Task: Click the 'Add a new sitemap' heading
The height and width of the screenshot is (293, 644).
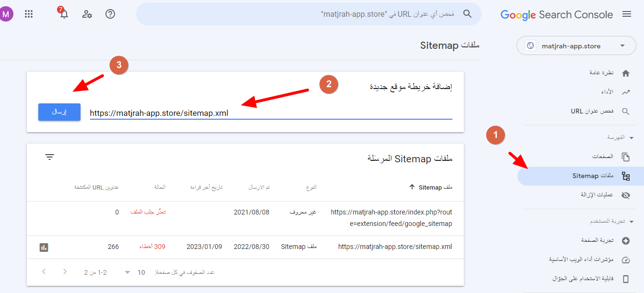Action: pyautogui.click(x=411, y=87)
